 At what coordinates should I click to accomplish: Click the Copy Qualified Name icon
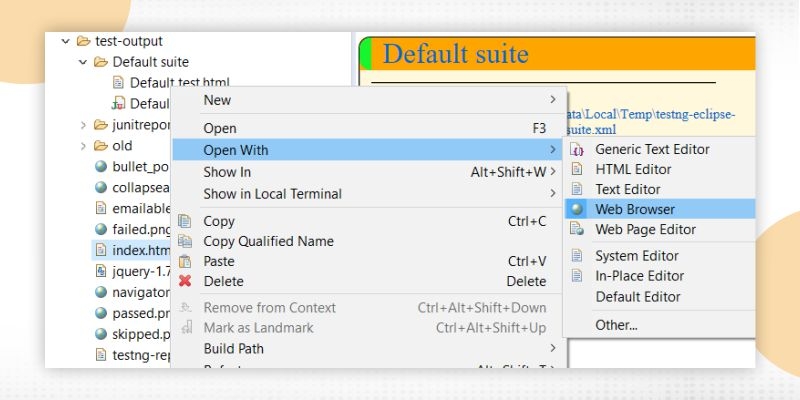coord(184,241)
